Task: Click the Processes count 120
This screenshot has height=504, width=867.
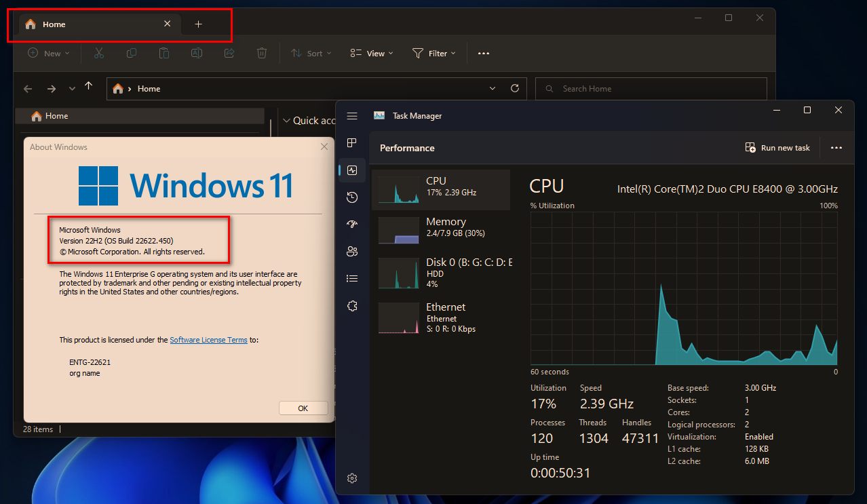Action: 543,438
